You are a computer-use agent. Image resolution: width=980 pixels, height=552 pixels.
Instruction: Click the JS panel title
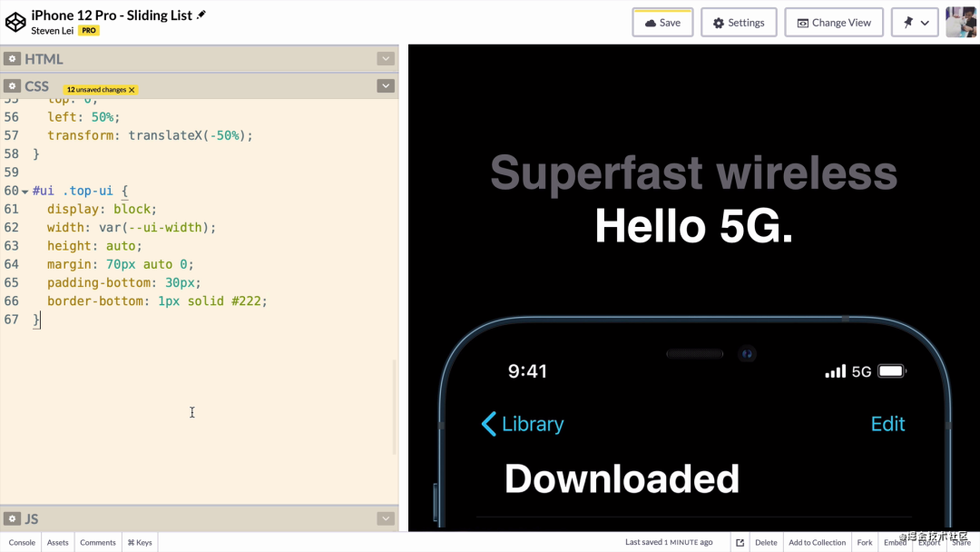32,519
